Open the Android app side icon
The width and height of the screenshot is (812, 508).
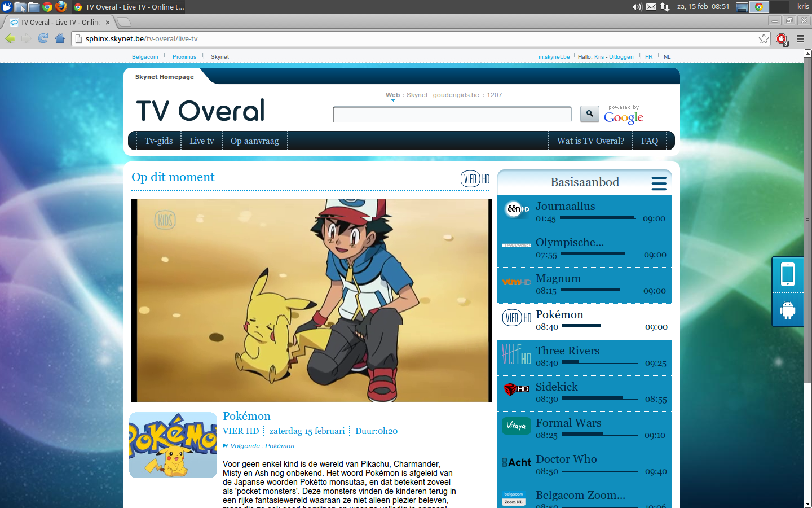(x=788, y=310)
